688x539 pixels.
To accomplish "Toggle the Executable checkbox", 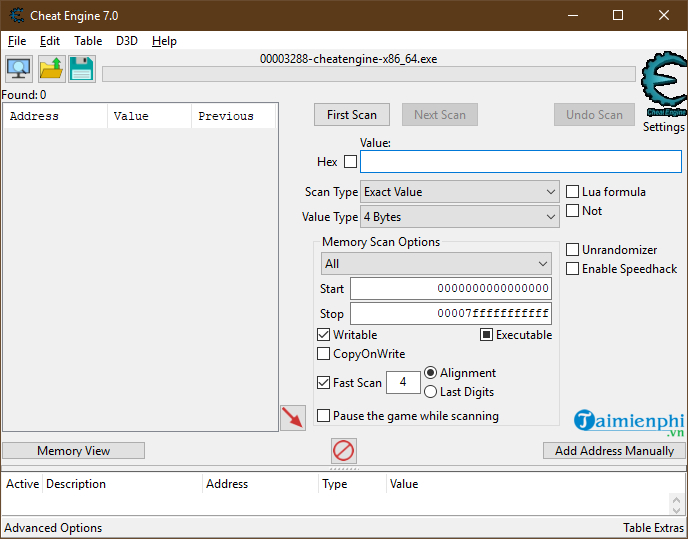I will [x=486, y=335].
